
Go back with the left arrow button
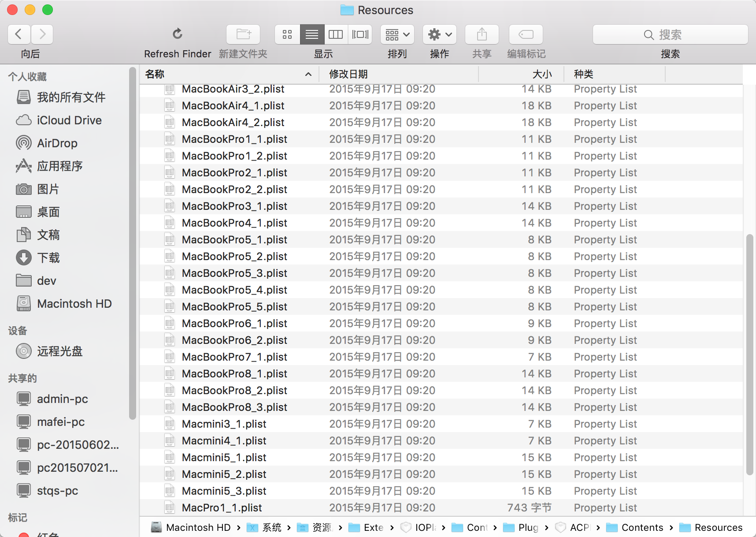click(19, 34)
